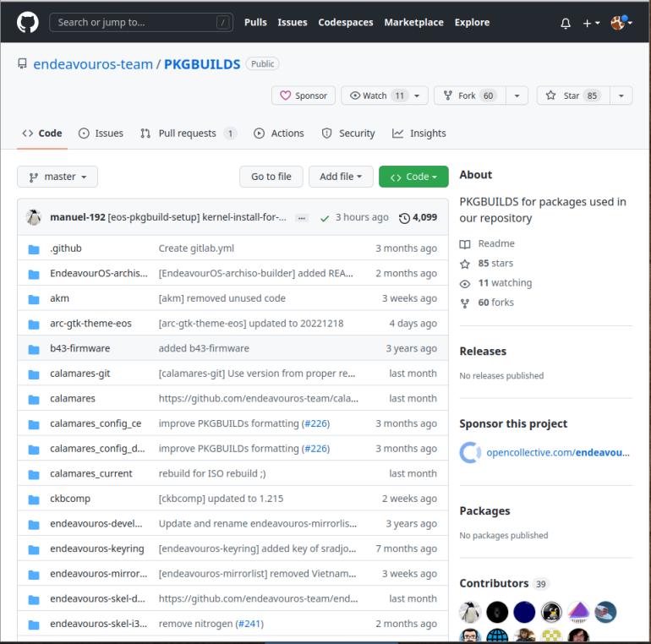This screenshot has height=644, width=651.
Task: Open Codespaces in top navigation
Action: (x=346, y=23)
